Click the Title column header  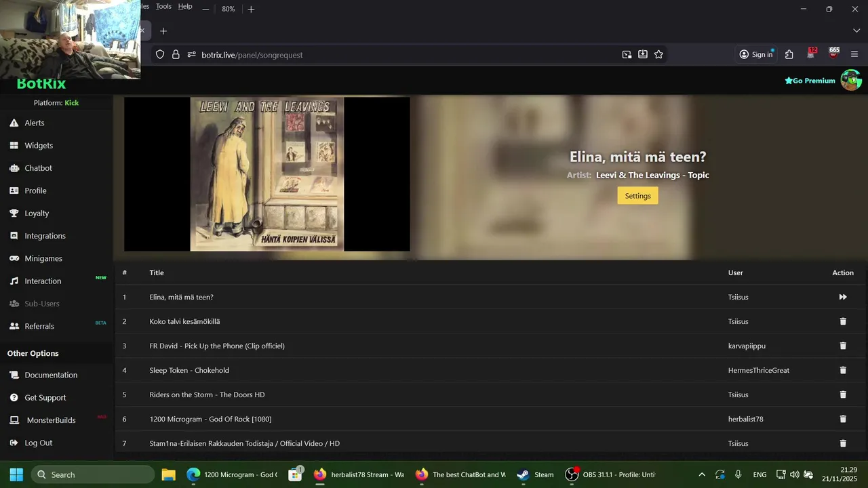157,272
